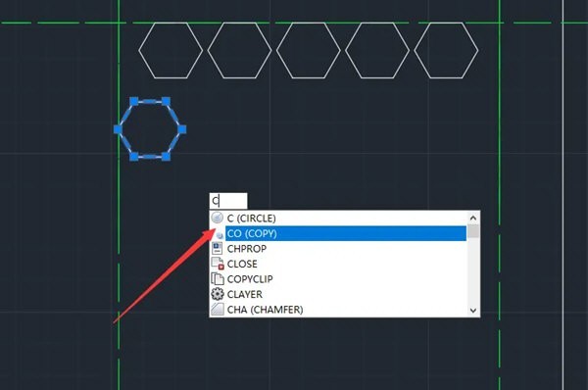Click the CLAYER gear icon
Screen dimensions: 588x390
pos(218,294)
